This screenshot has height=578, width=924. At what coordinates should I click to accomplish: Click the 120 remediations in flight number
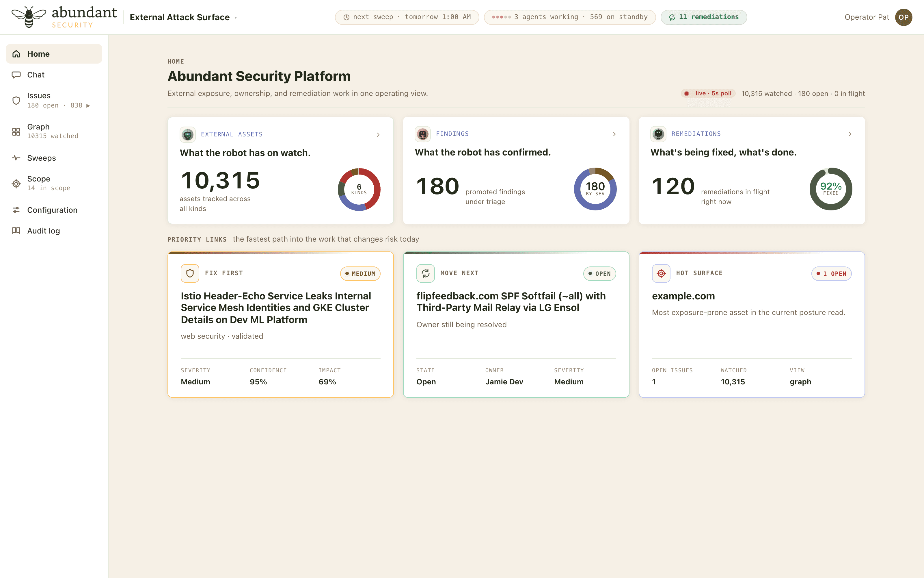tap(673, 187)
